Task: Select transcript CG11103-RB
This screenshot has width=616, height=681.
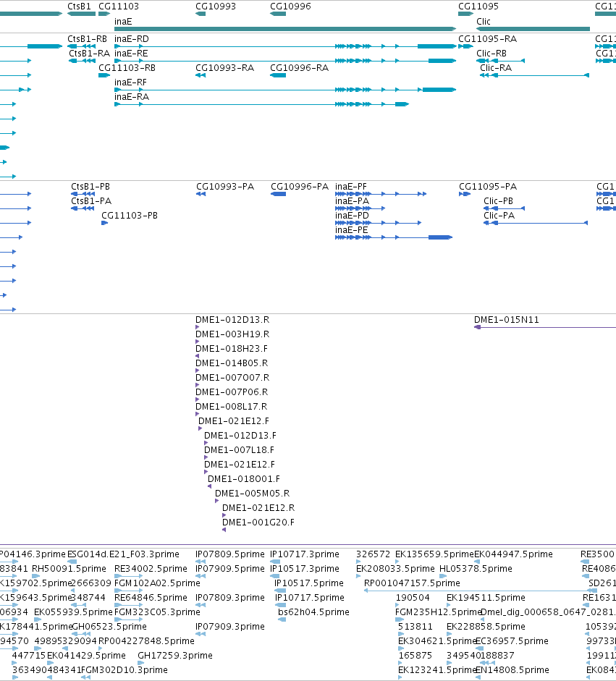Action: [x=104, y=75]
